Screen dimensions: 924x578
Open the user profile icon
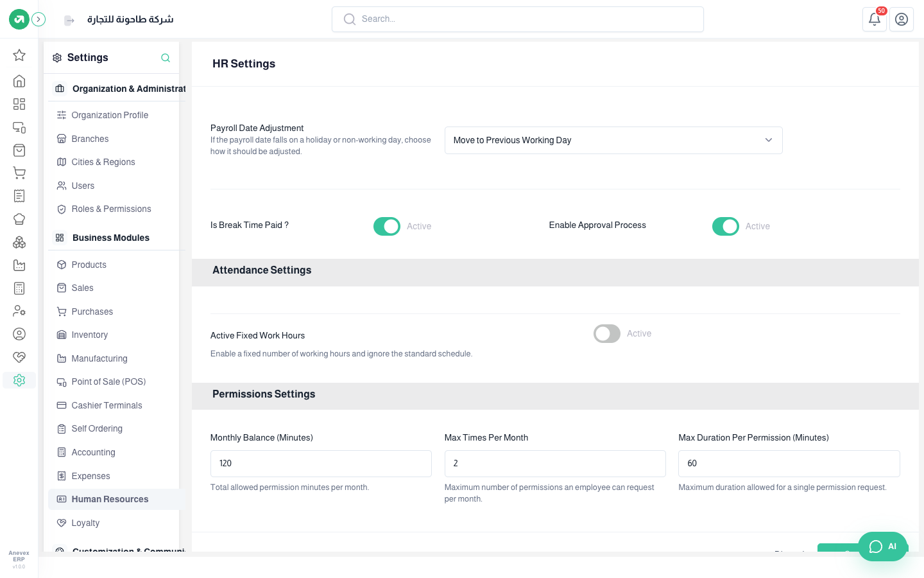pyautogui.click(x=902, y=19)
